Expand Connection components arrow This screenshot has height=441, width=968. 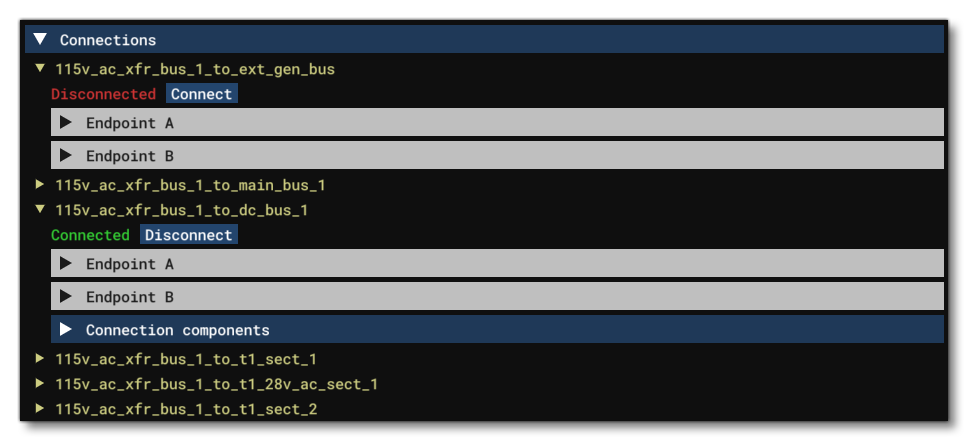[x=66, y=330]
